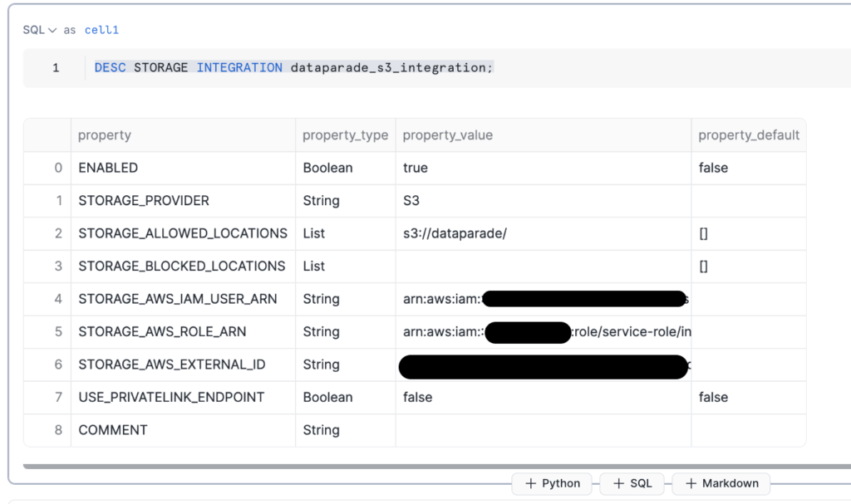The image size is (851, 504).
Task: Click the cell1 name link
Action: [101, 29]
